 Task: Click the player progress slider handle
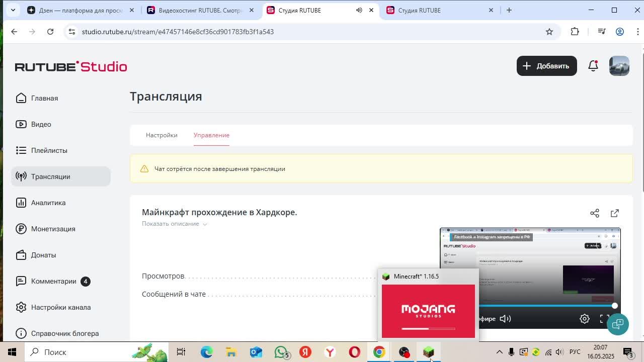tap(614, 306)
